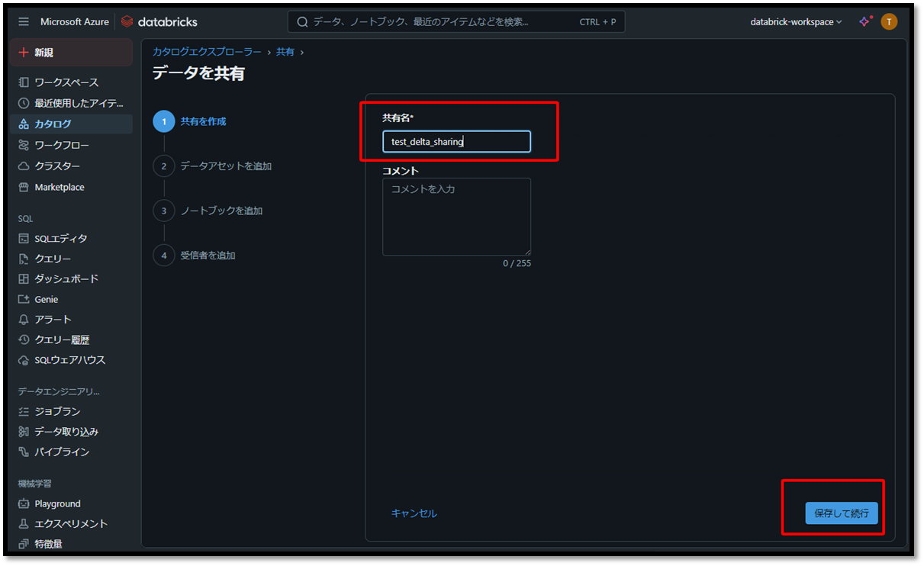Click the カタログエクスプローラー breadcrumb link
The image size is (924, 566).
coord(207,52)
